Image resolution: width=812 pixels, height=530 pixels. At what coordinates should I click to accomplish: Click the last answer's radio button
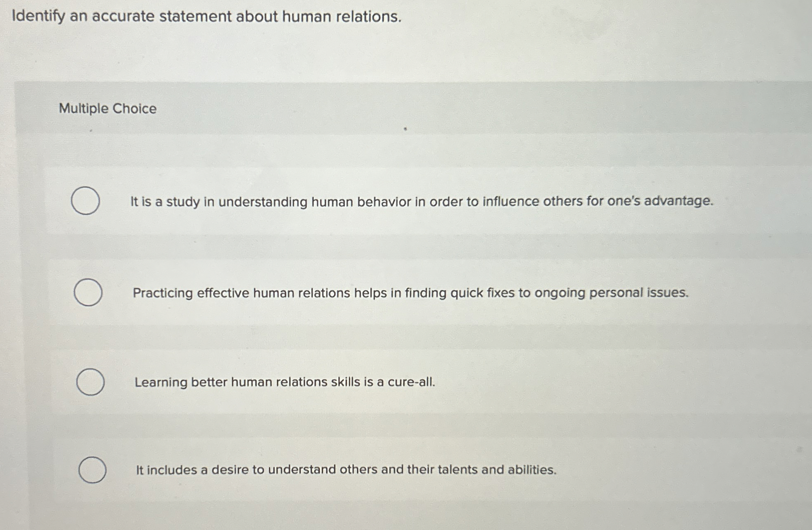pyautogui.click(x=94, y=470)
